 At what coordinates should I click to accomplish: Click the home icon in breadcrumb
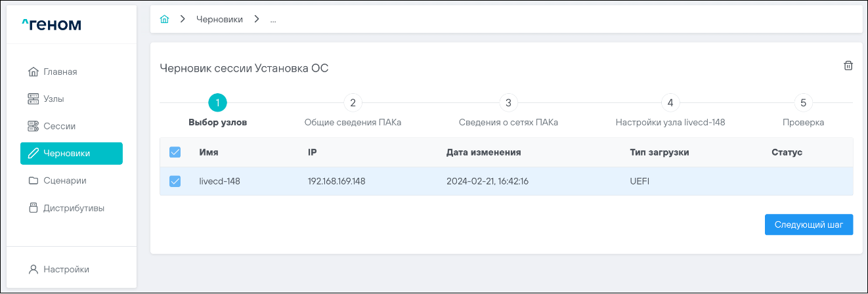tap(165, 20)
